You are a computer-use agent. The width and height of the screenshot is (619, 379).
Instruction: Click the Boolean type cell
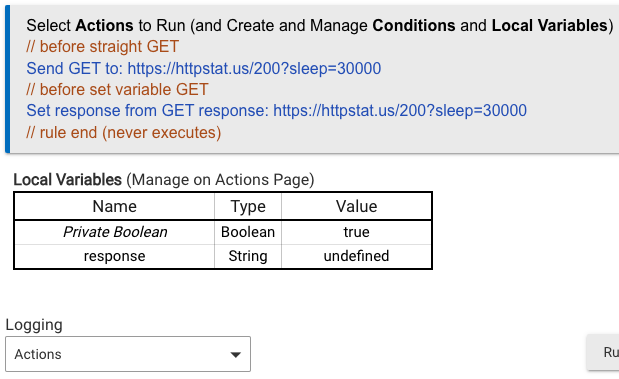click(248, 232)
